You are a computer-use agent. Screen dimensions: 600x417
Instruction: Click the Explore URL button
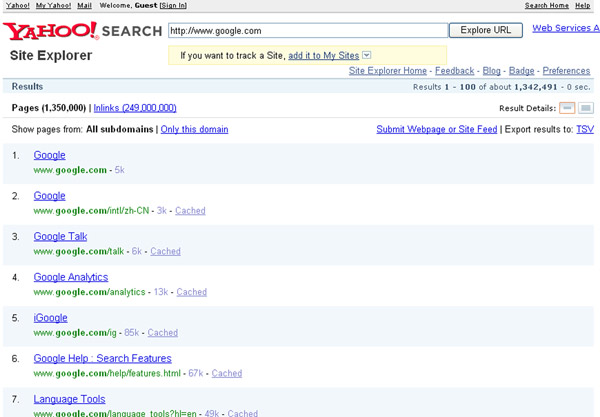point(486,30)
